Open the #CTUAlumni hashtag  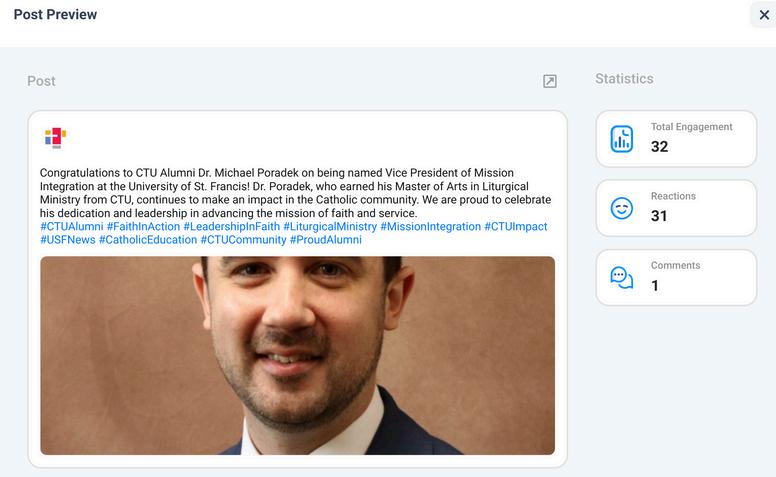tap(72, 227)
